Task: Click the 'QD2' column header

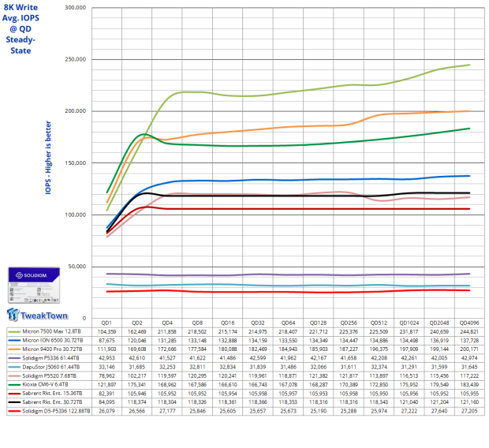Action: (137, 323)
